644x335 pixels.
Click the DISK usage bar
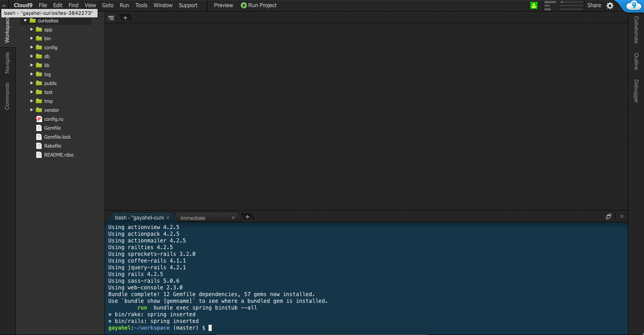point(572,9)
